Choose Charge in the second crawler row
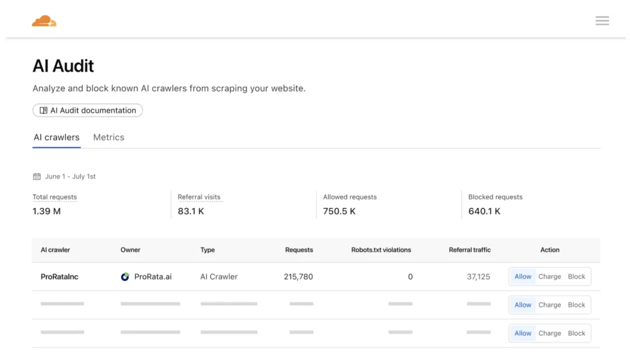 coord(549,304)
